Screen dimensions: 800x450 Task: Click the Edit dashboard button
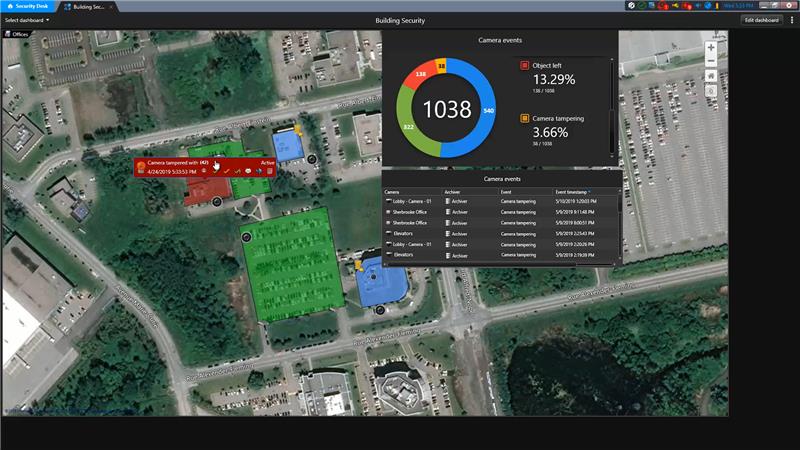coord(761,20)
